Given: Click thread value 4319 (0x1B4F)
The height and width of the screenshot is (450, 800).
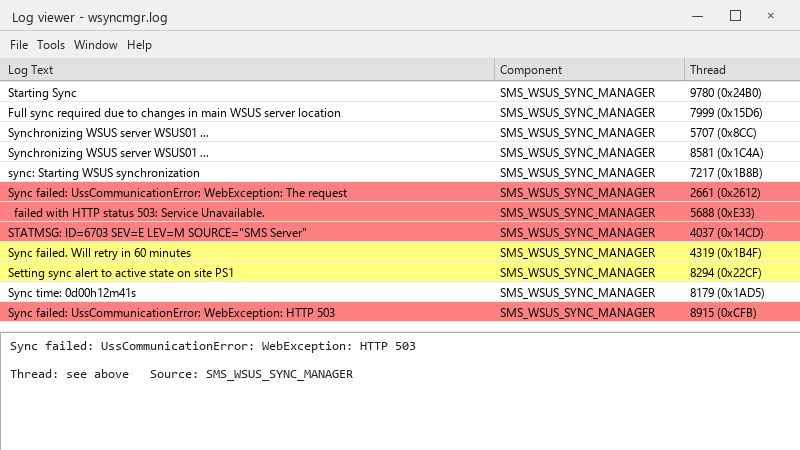Looking at the screenshot, I should 726,253.
